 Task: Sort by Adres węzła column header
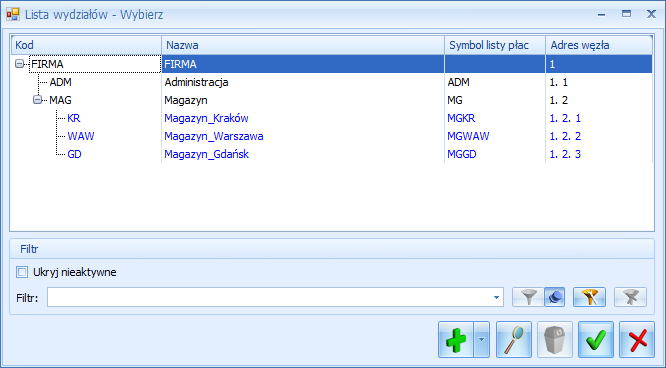pyautogui.click(x=599, y=45)
